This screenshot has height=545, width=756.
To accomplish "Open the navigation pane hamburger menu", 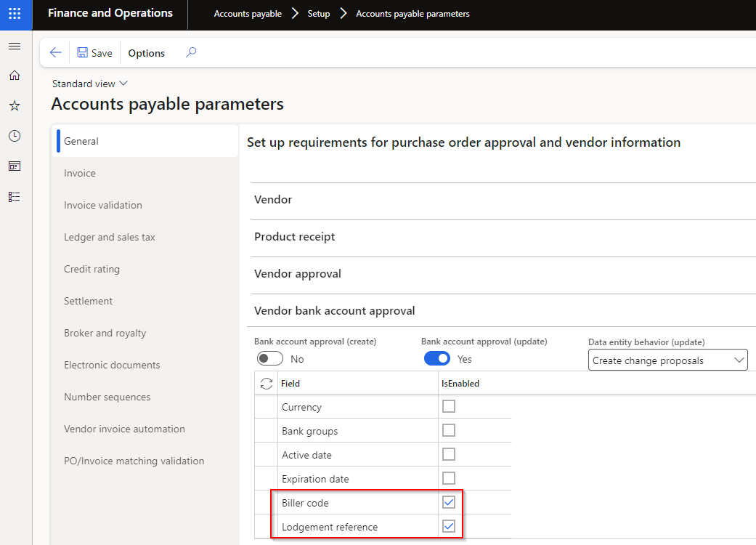I will pyautogui.click(x=15, y=46).
